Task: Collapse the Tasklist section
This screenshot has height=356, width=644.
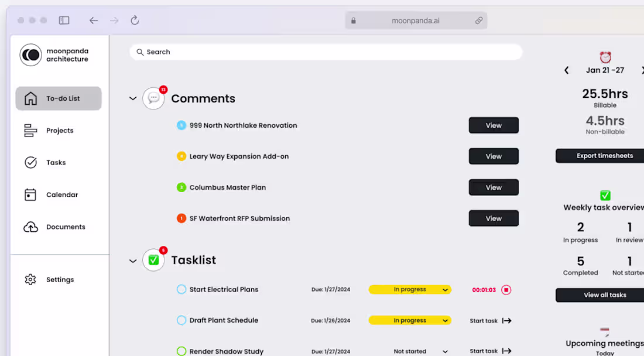Action: click(x=132, y=261)
